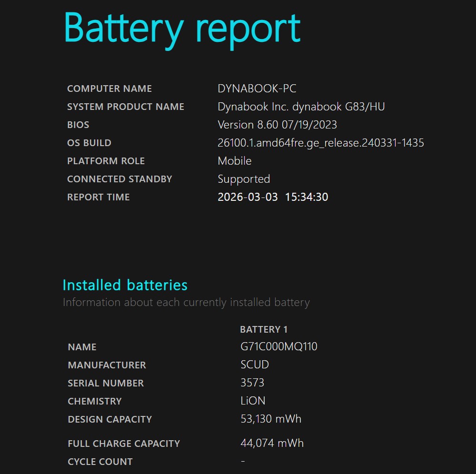Click the 53,130 mWh design capacity
476x474 pixels.
[x=271, y=419]
